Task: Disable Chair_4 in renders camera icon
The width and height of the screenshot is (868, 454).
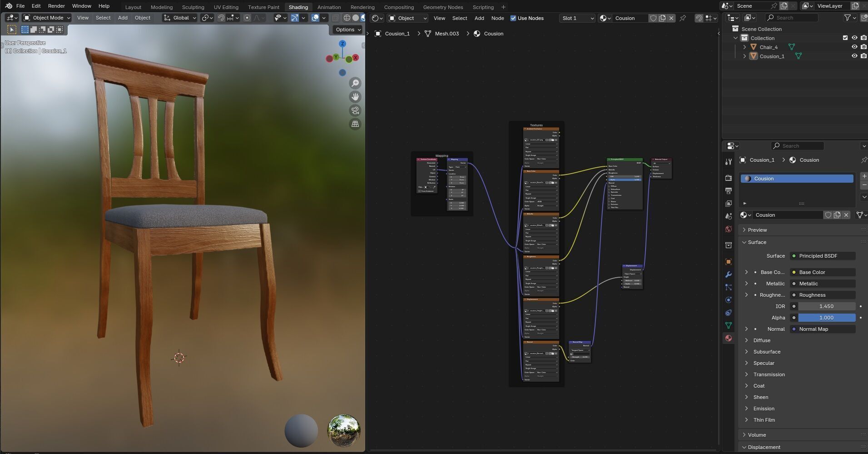Action: pyautogui.click(x=863, y=47)
